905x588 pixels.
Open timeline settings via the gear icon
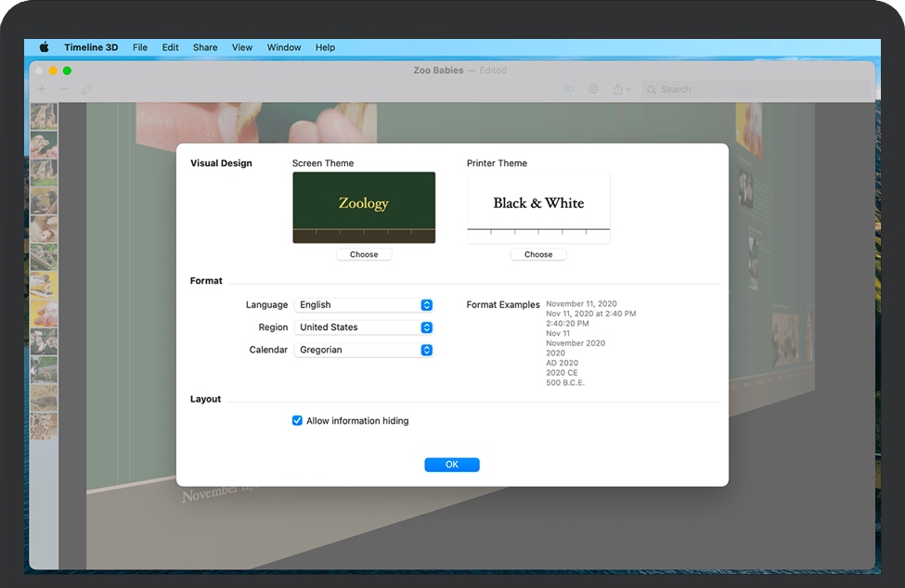point(593,88)
